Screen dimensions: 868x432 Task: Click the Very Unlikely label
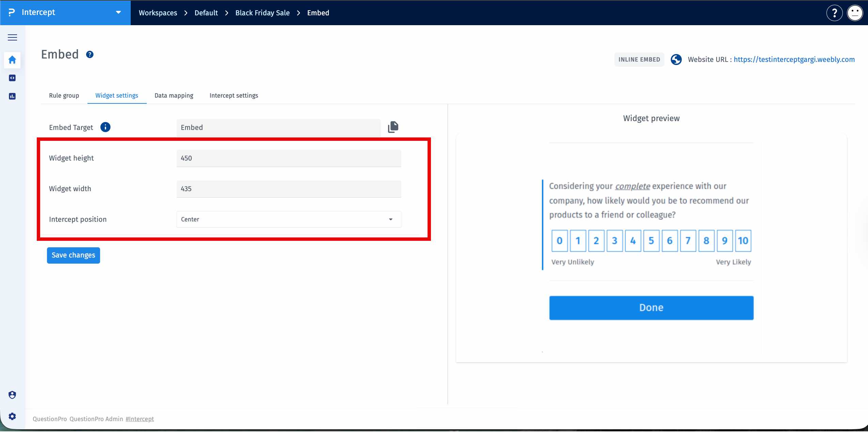[x=573, y=262]
